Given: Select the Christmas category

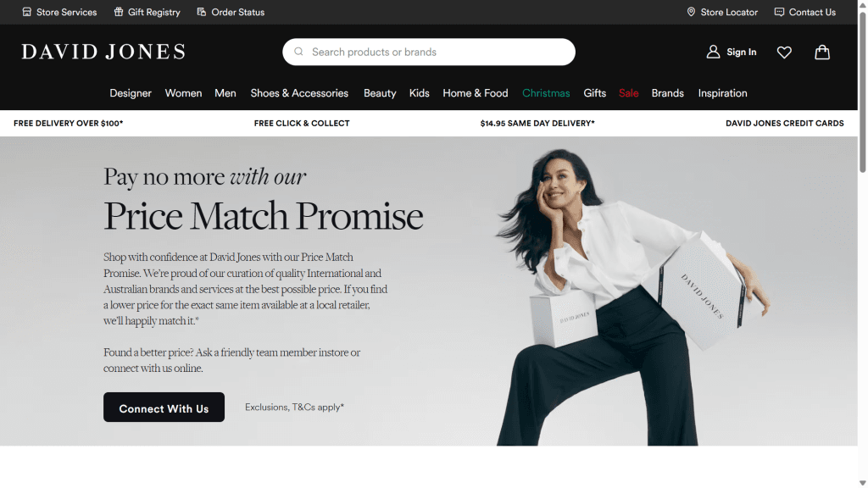Looking at the screenshot, I should pos(546,93).
